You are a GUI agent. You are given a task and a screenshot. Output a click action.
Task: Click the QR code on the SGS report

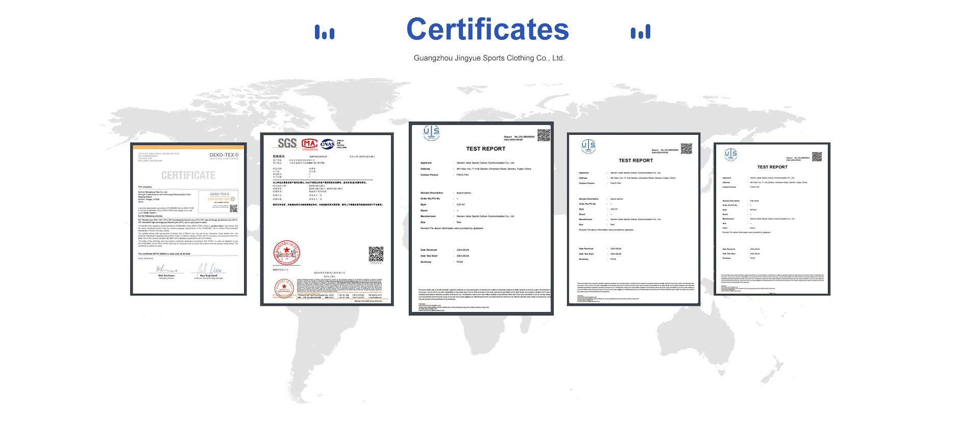376,254
